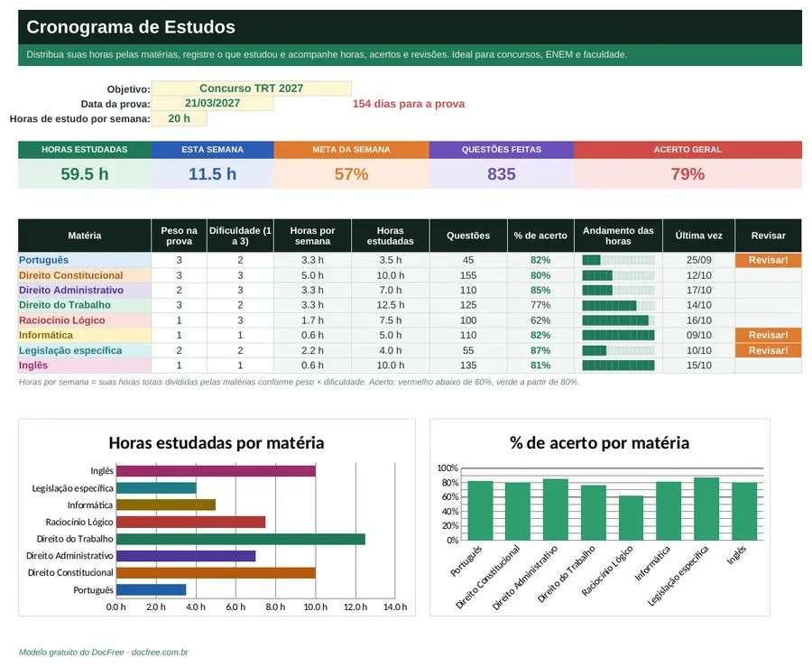
Task: Click the Dificuldade (1 a 3) column header
Action: 240,236
